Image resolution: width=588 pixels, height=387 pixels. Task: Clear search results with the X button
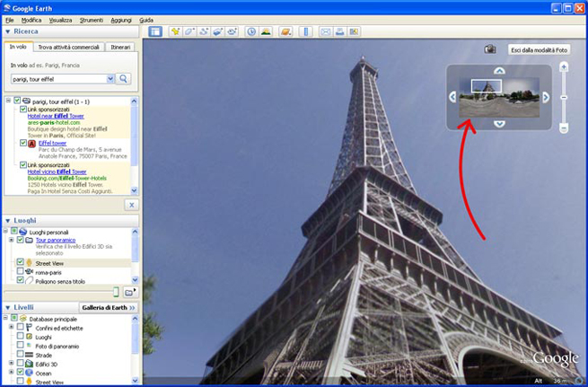132,205
